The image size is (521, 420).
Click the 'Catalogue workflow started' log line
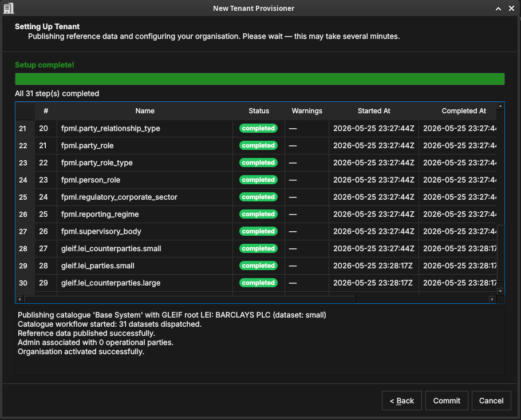pyautogui.click(x=110, y=324)
